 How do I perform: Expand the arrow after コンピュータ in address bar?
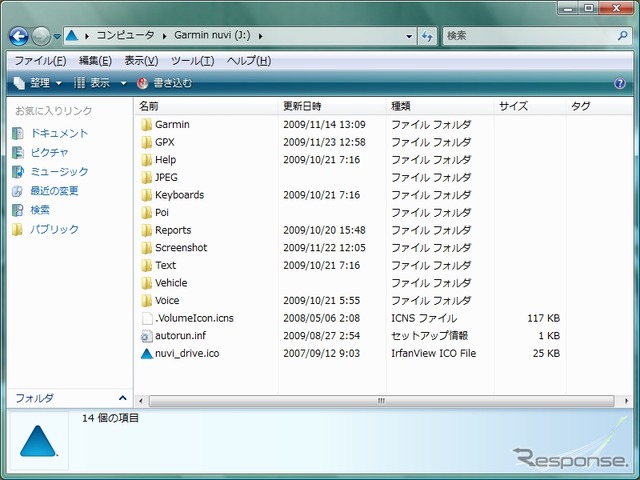click(x=164, y=36)
